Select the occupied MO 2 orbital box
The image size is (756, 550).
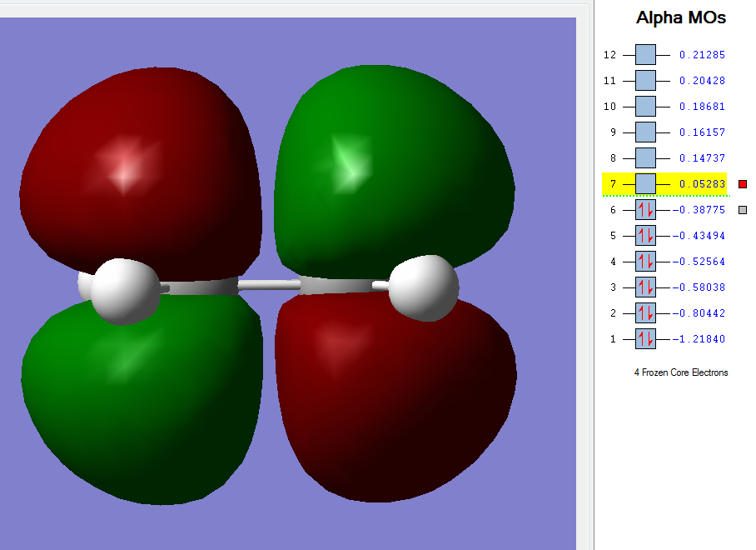[645, 313]
